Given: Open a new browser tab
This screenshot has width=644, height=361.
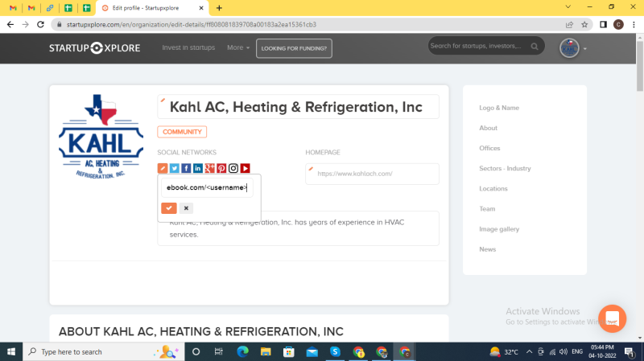Looking at the screenshot, I should [219, 8].
